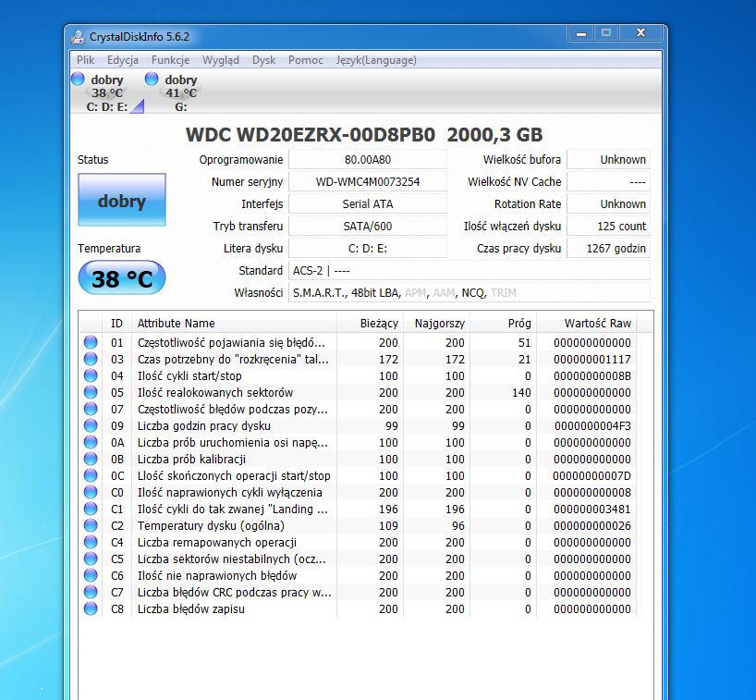The width and height of the screenshot is (756, 700).
Task: Click the status orb for attribute C5
Action: 91,559
